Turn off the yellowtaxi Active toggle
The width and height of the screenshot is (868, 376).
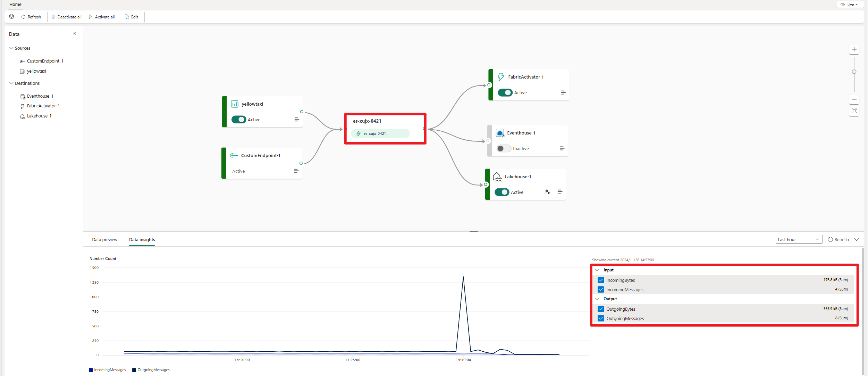click(x=238, y=120)
